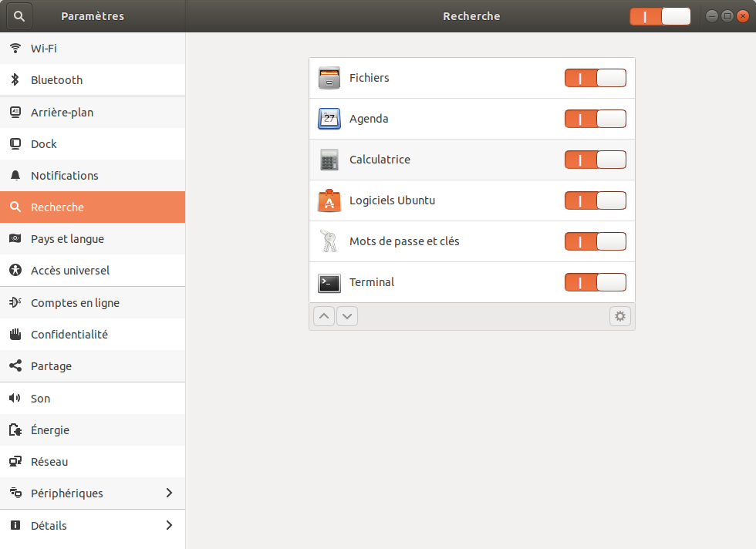Click the Agenda calendar icon
Screen dimensions: 756x549
tap(329, 119)
